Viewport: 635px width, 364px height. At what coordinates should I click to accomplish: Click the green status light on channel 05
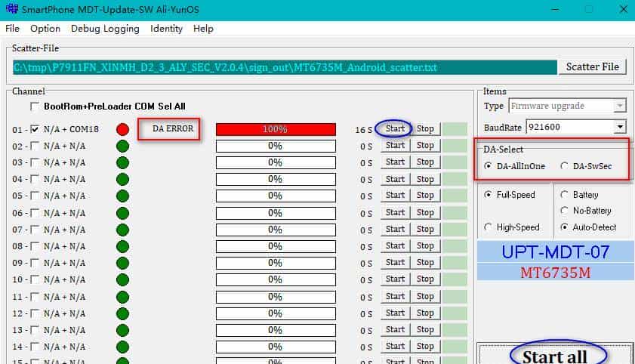(122, 196)
